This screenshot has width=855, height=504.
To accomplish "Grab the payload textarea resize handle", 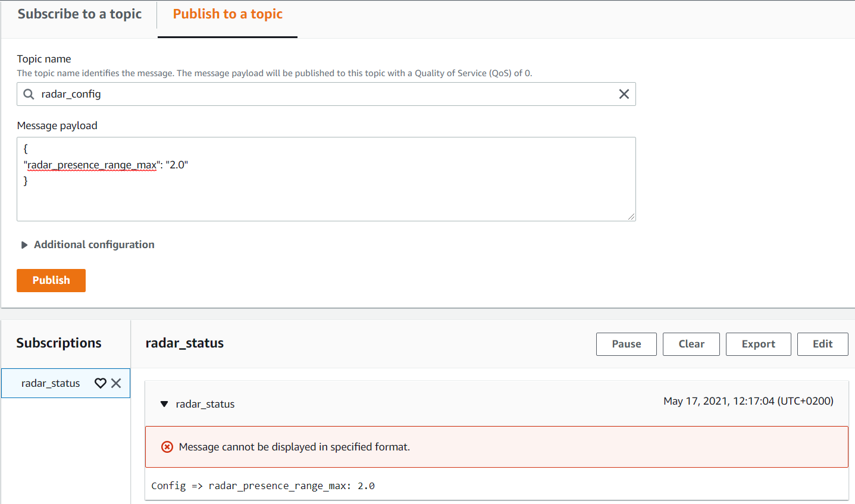I will point(631,217).
